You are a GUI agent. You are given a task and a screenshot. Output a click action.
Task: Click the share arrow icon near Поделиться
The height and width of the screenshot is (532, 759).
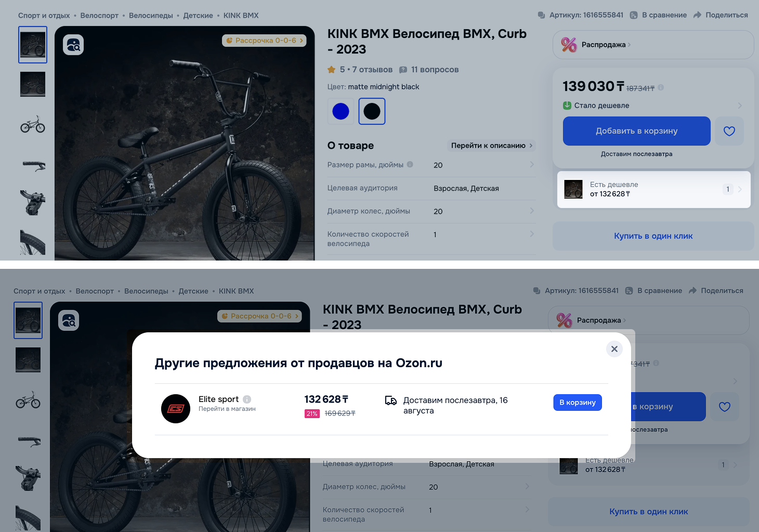(697, 15)
